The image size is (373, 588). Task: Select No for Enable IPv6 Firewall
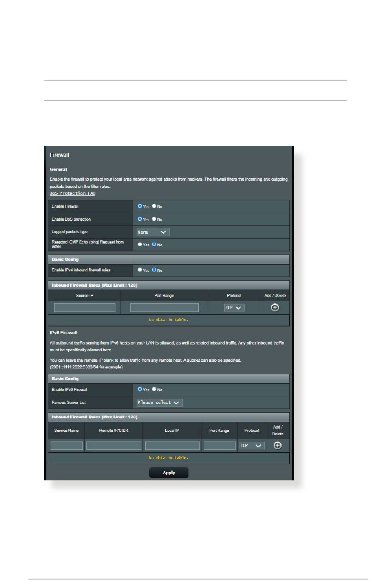click(154, 389)
